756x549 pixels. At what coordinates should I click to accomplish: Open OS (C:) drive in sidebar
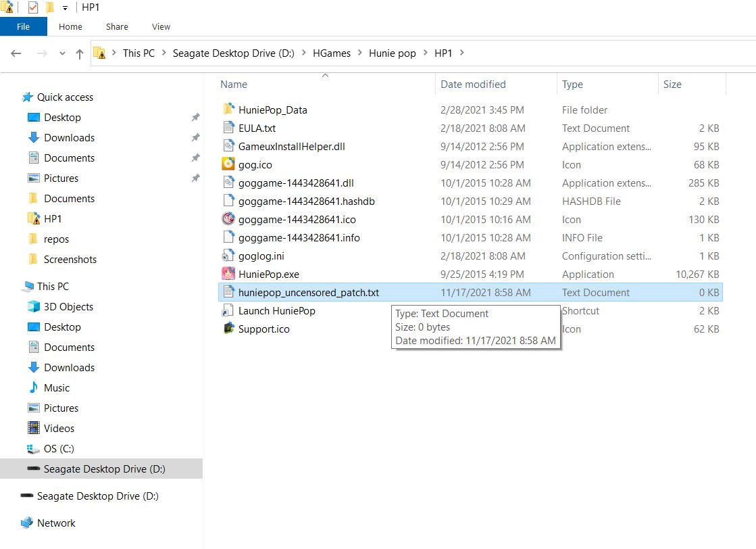click(x=59, y=449)
